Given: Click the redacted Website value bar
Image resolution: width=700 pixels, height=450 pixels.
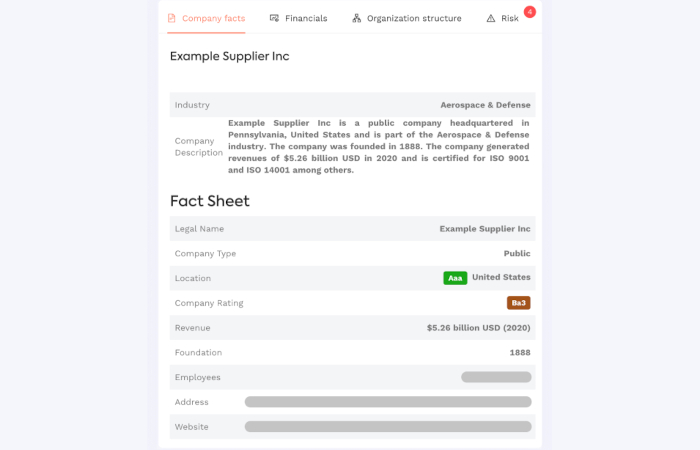Looking at the screenshot, I should pyautogui.click(x=388, y=427).
